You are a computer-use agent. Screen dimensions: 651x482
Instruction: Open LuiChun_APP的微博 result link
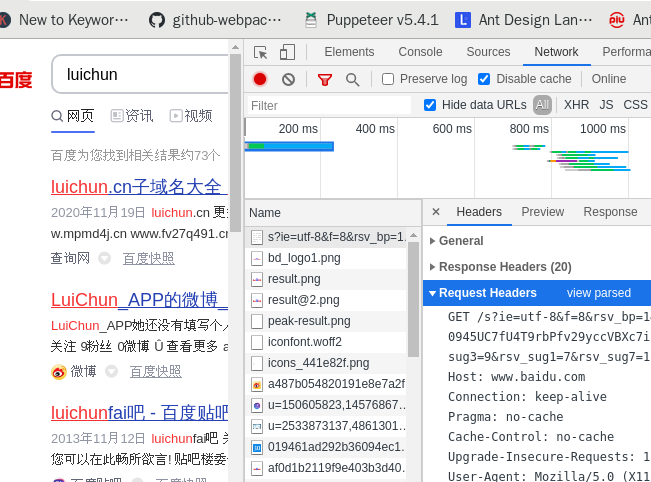point(140,300)
